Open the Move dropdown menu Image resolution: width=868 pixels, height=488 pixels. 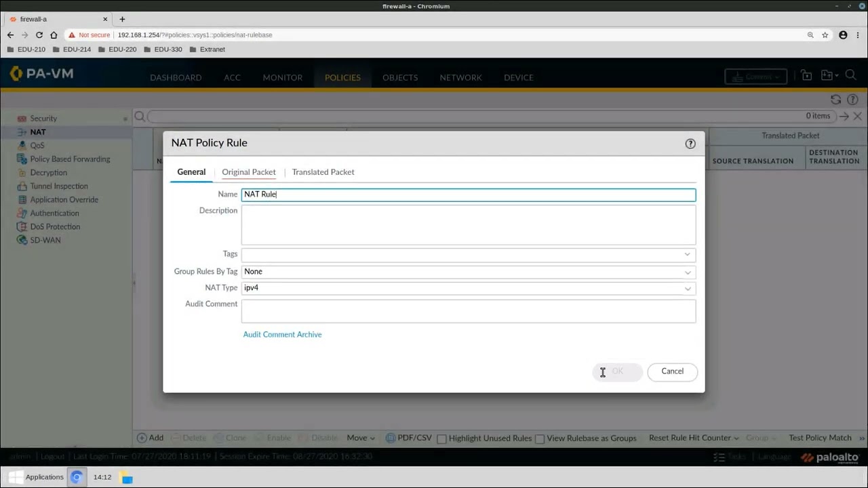361,439
